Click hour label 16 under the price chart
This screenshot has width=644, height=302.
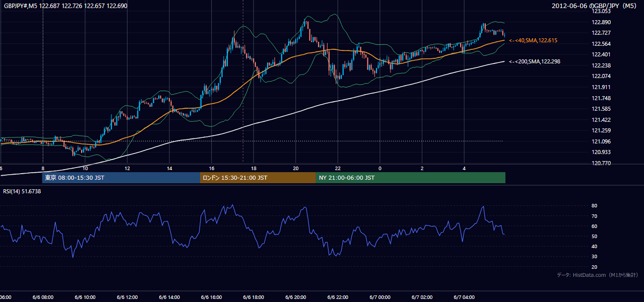(x=212, y=169)
